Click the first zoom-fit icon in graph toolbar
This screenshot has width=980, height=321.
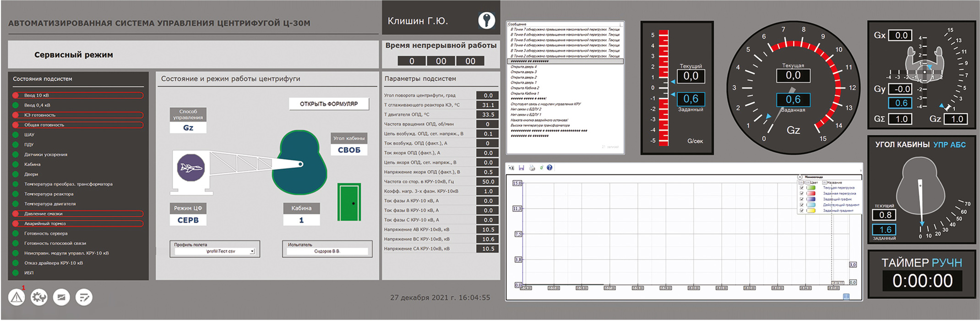point(511,168)
